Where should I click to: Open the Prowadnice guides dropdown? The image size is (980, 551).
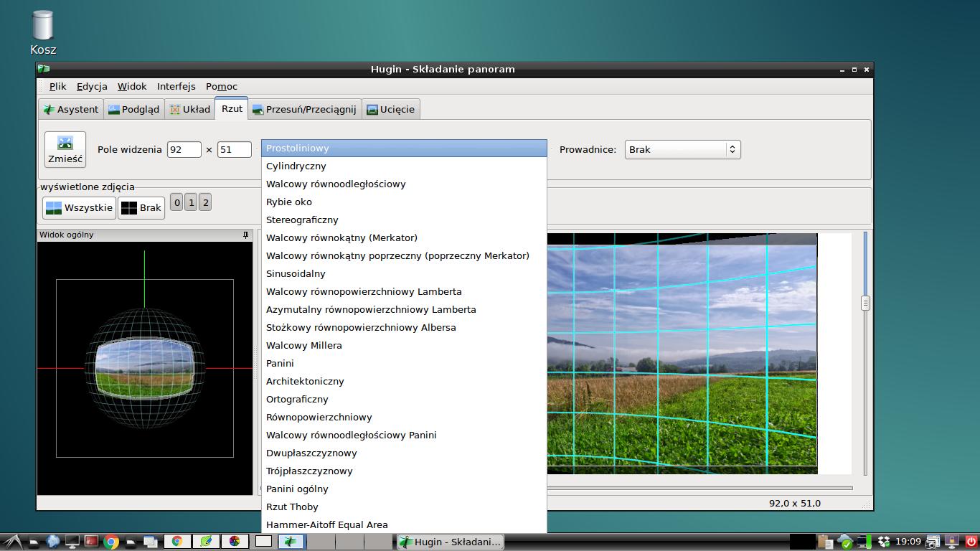(682, 149)
